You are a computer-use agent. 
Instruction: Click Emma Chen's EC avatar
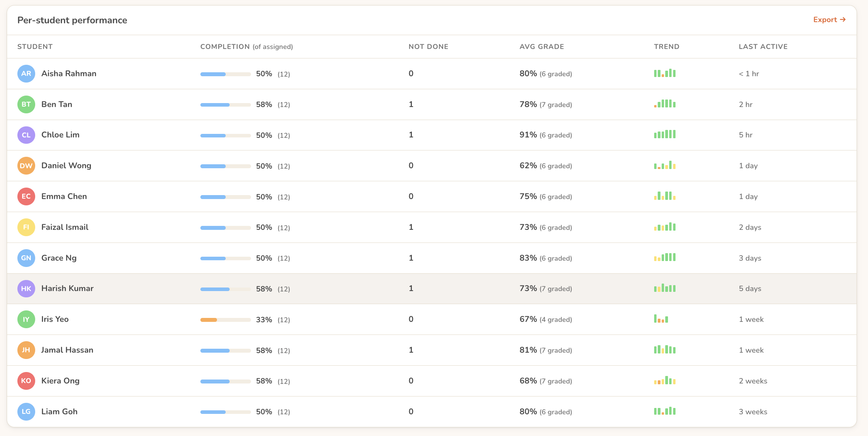point(26,197)
